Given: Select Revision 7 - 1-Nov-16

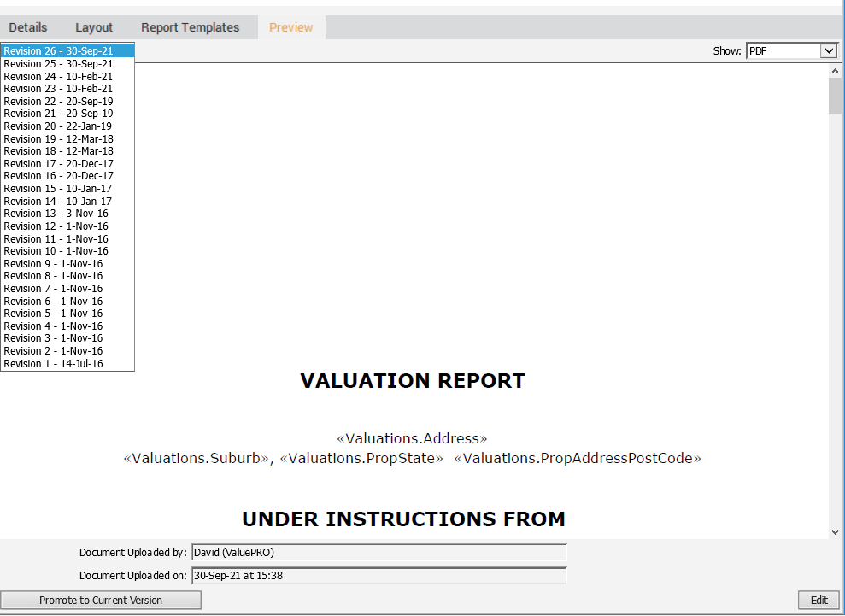Looking at the screenshot, I should click(67, 288).
